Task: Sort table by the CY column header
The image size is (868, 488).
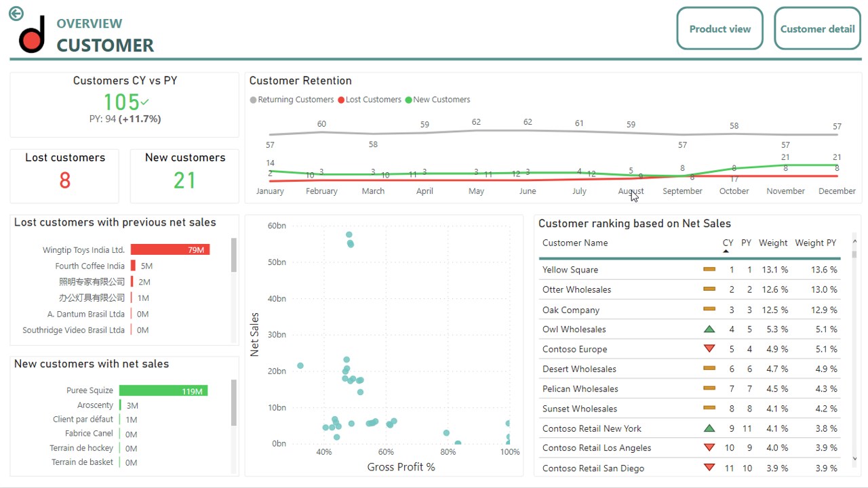Action: [x=728, y=243]
